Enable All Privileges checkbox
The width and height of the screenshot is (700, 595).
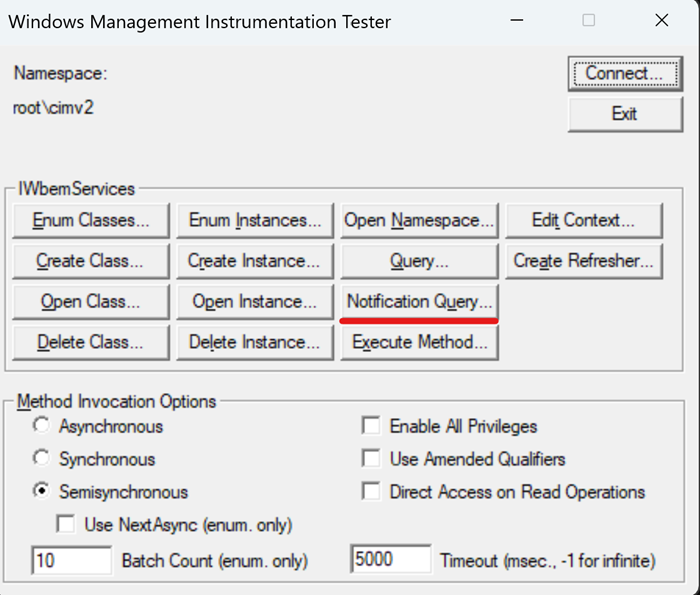point(371,425)
